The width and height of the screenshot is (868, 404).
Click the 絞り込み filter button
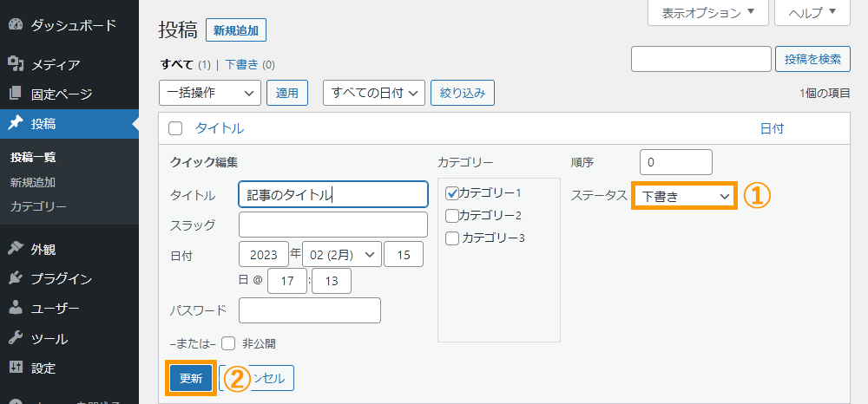point(463,93)
